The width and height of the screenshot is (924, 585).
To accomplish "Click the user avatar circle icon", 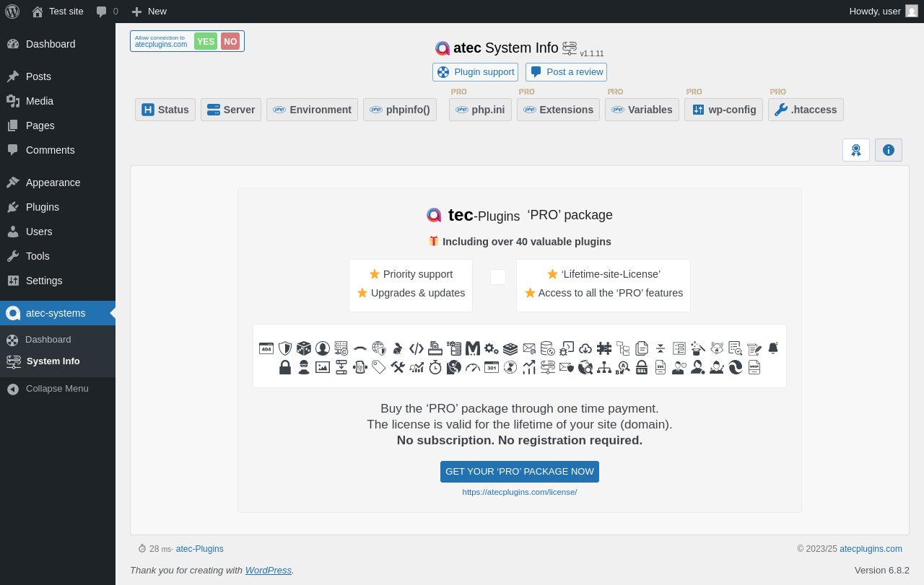I will pyautogui.click(x=323, y=348).
